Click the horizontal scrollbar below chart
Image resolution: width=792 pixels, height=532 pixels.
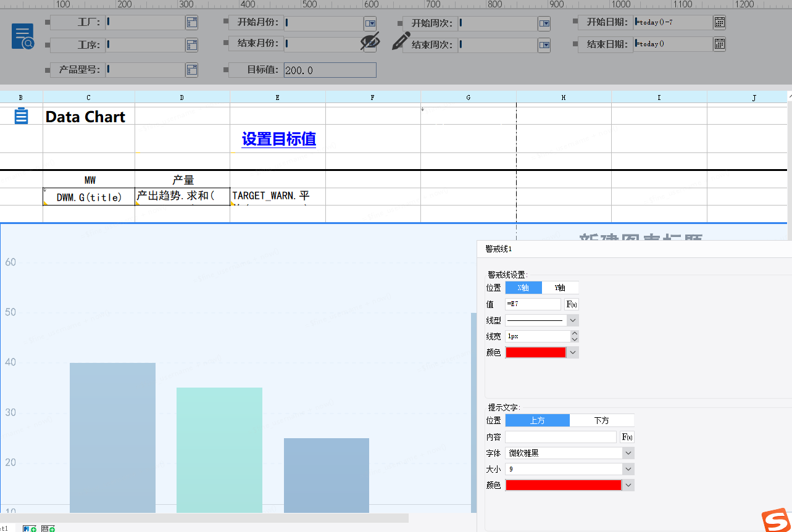204,518
